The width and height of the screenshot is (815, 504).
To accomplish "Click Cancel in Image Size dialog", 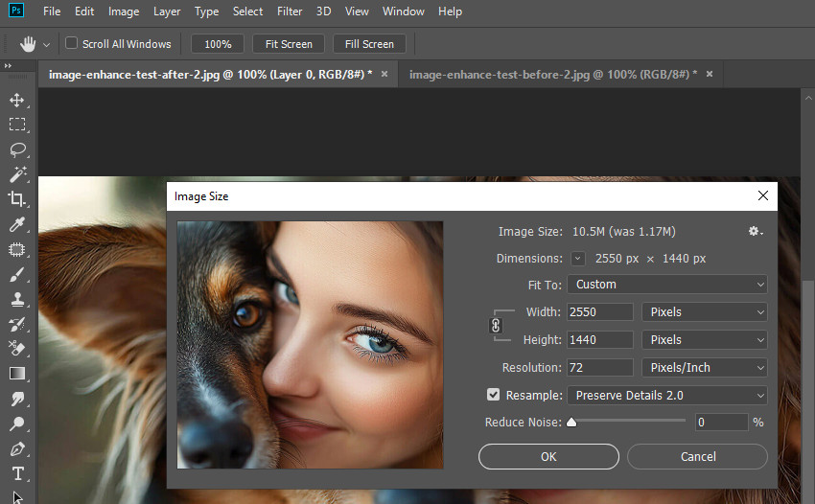I will coord(697,457).
